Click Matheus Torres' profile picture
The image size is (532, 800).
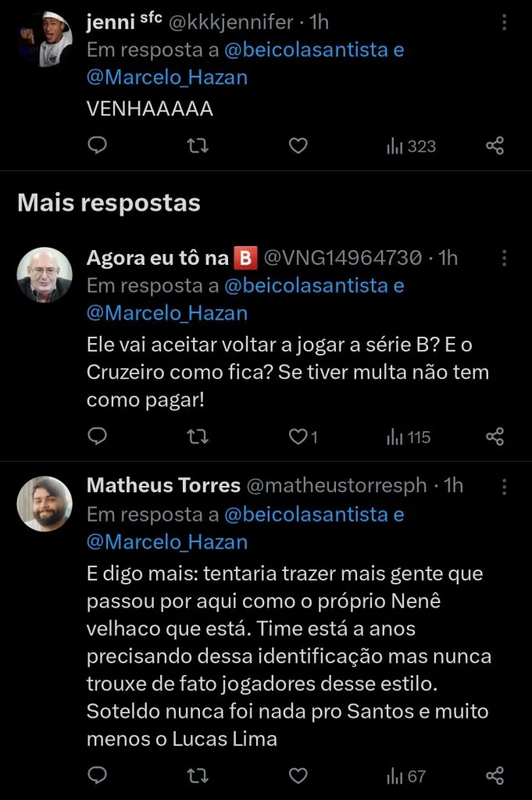tap(45, 504)
